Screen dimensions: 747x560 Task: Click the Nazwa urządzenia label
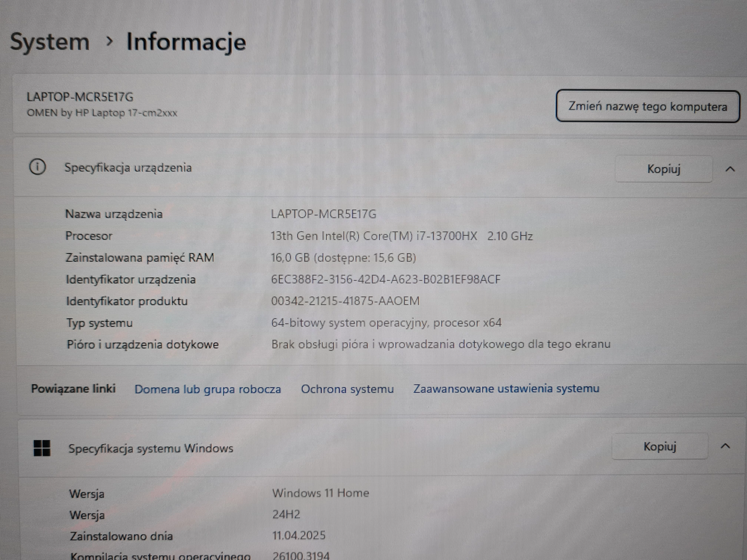tap(114, 214)
